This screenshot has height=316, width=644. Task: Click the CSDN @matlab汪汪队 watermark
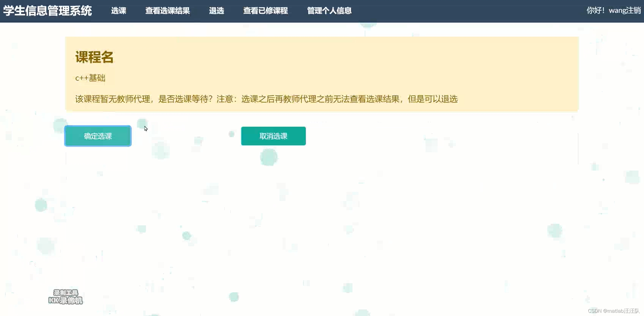coord(614,311)
